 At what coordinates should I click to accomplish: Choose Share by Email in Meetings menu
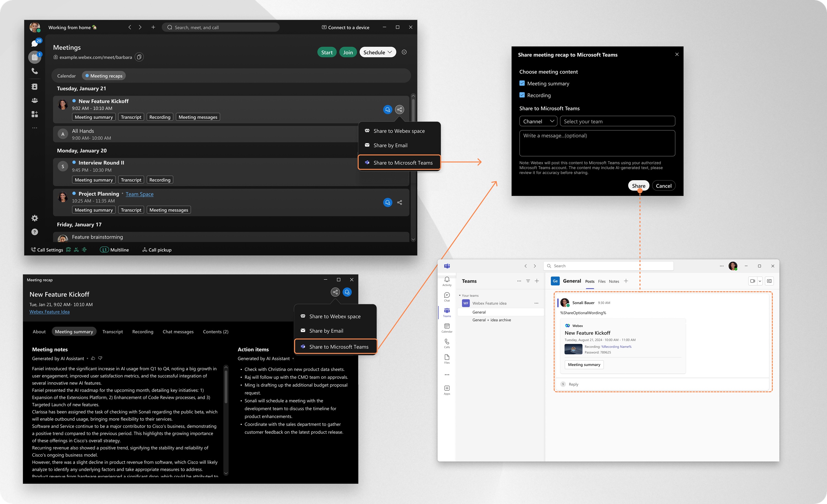click(x=399, y=145)
